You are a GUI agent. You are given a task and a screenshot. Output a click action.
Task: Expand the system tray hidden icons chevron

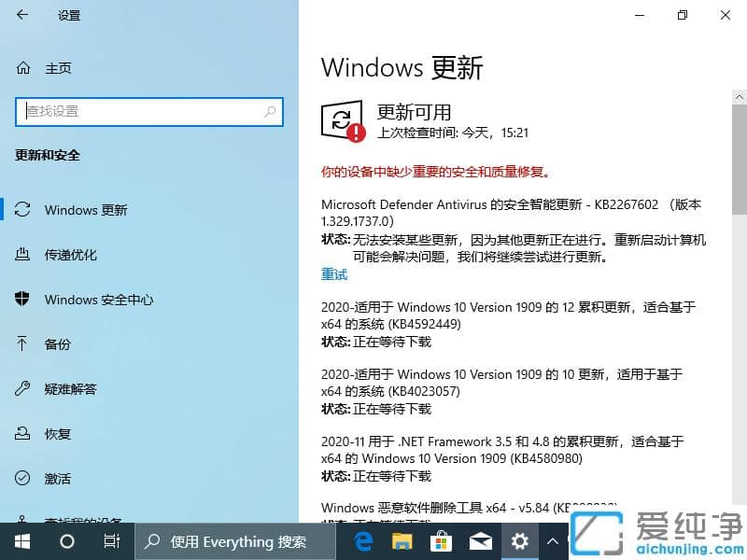tap(553, 541)
